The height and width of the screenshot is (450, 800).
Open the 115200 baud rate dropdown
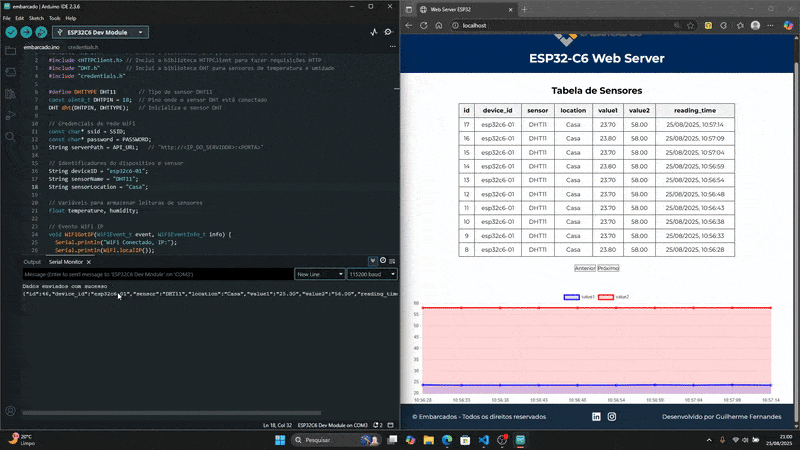(x=371, y=273)
